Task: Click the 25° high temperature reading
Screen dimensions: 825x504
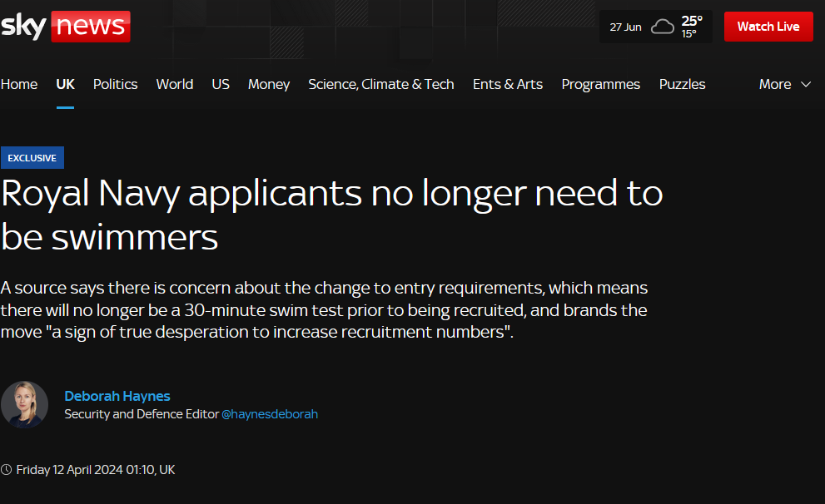Action: pos(691,21)
